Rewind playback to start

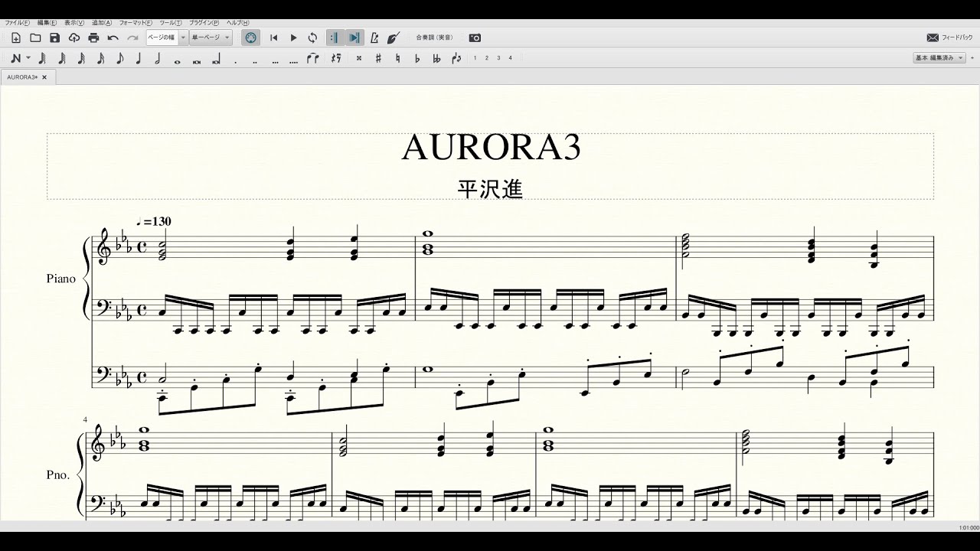pyautogui.click(x=274, y=37)
